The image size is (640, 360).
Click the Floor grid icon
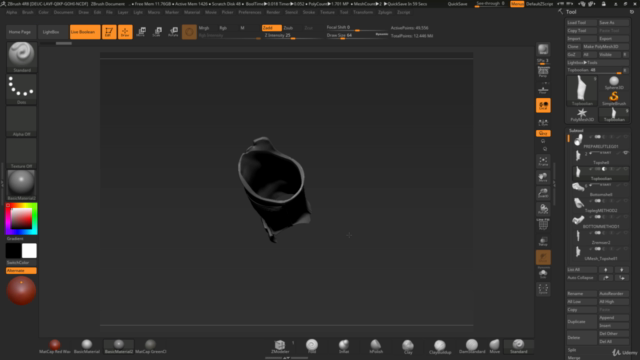tap(543, 89)
